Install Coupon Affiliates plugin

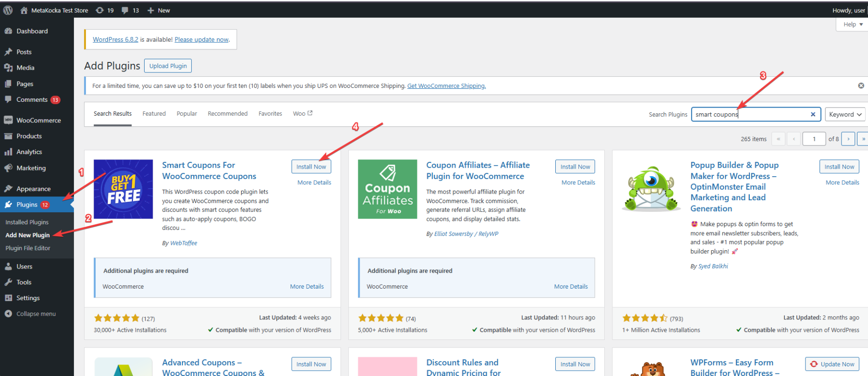575,167
